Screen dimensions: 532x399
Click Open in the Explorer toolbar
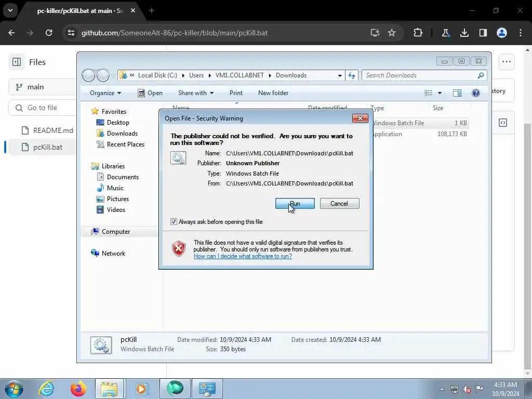pyautogui.click(x=150, y=93)
